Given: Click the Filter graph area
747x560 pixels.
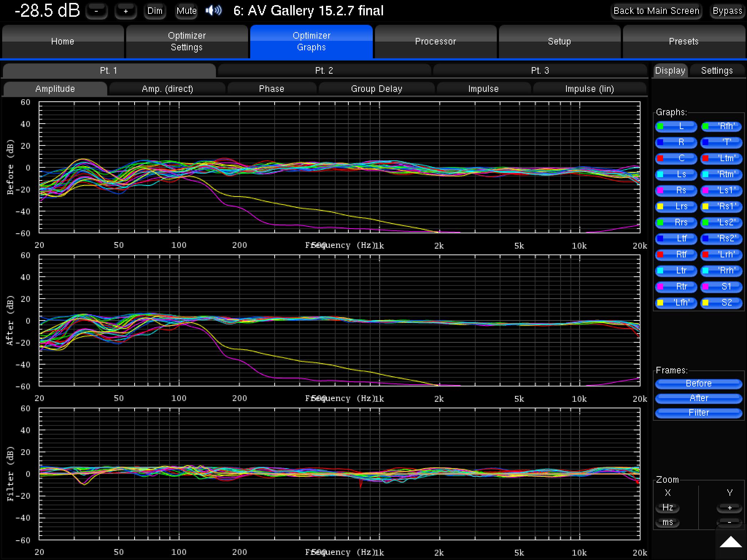Looking at the screenshot, I should (x=340, y=474).
